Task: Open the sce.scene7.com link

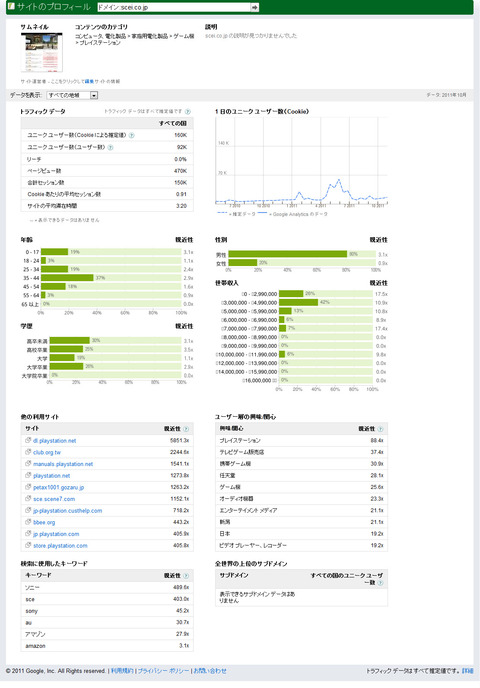Action: (x=54, y=499)
